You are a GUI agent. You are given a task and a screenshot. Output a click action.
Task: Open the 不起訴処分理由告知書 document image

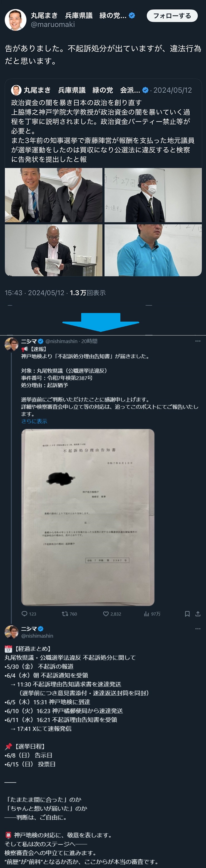(x=88, y=517)
